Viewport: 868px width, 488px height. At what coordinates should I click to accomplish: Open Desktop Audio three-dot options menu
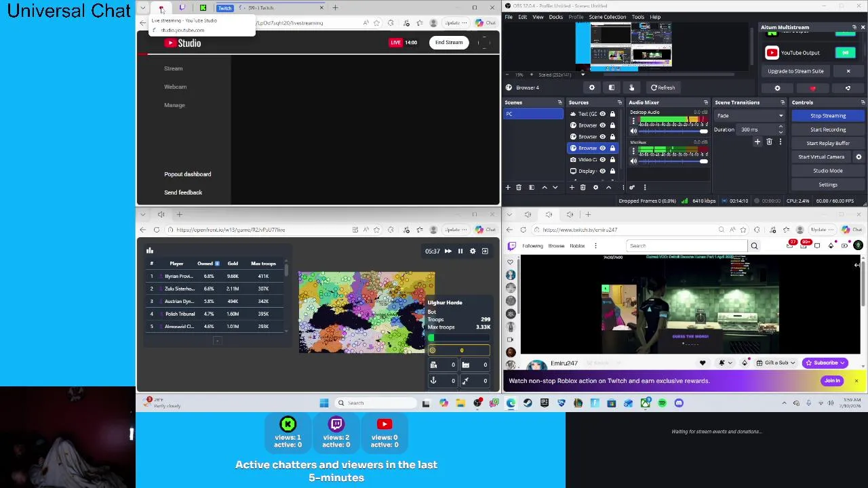click(633, 121)
